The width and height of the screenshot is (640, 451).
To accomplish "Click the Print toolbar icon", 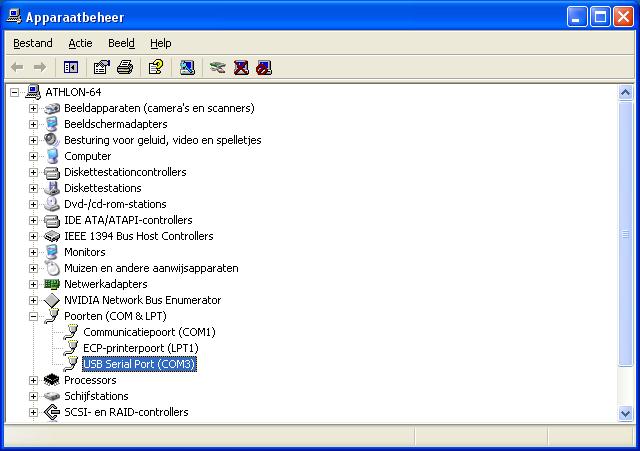I will [125, 67].
